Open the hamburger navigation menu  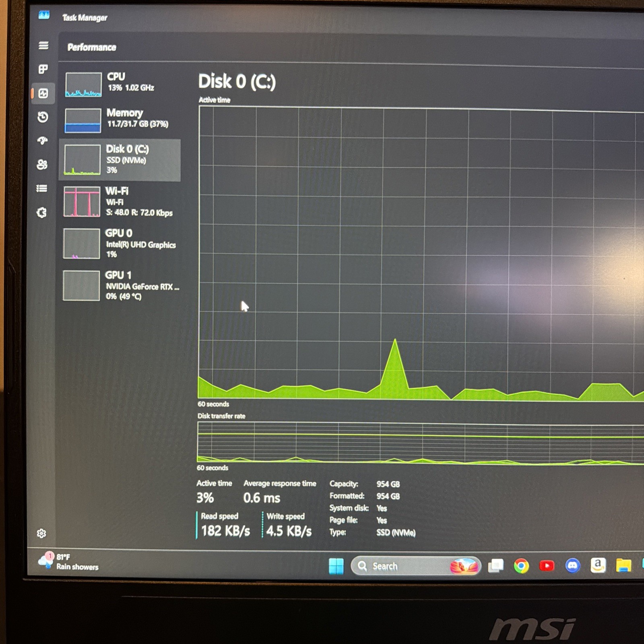click(x=43, y=45)
